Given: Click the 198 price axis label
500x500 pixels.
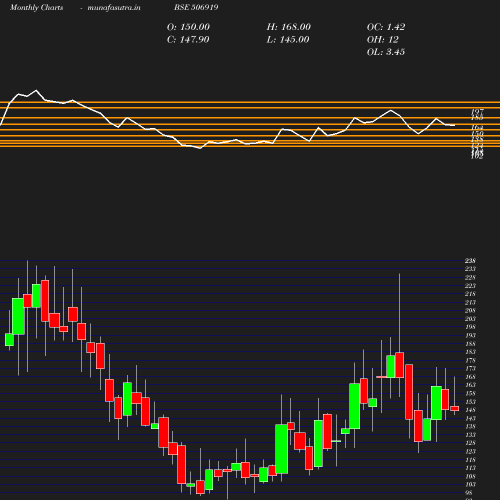Looking at the screenshot, I should [470, 327].
